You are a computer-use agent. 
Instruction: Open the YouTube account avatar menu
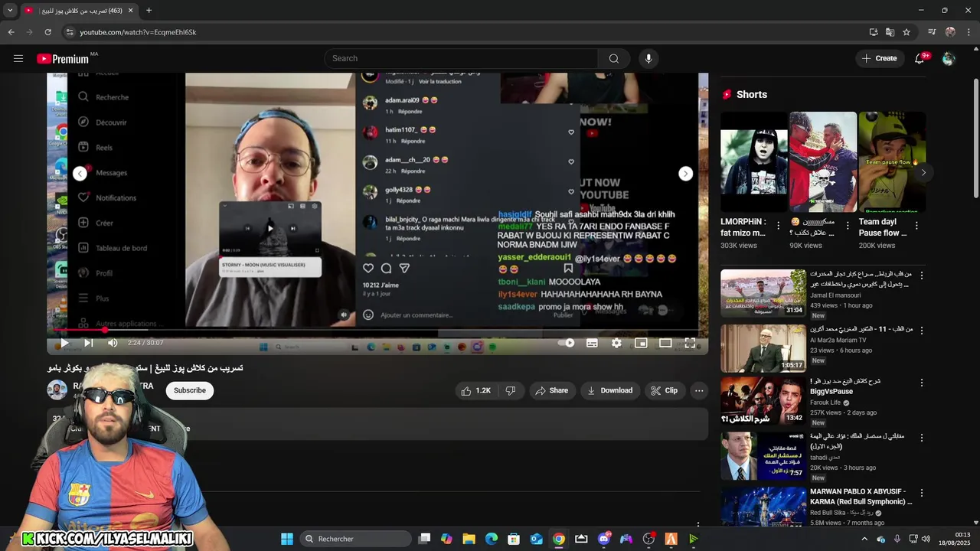pos(949,58)
